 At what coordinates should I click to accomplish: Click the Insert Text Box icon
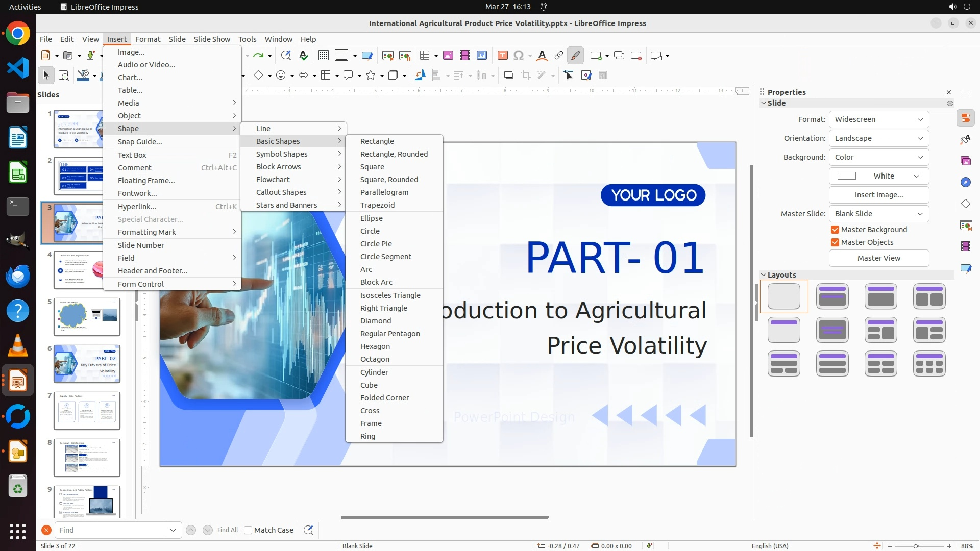tap(502, 56)
